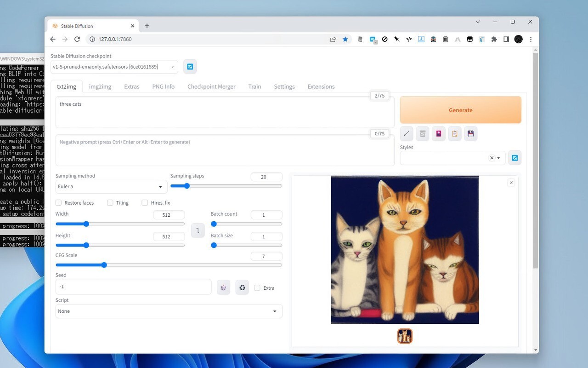
Task: Apply selected styles via clipboard icon
Action: [454, 133]
